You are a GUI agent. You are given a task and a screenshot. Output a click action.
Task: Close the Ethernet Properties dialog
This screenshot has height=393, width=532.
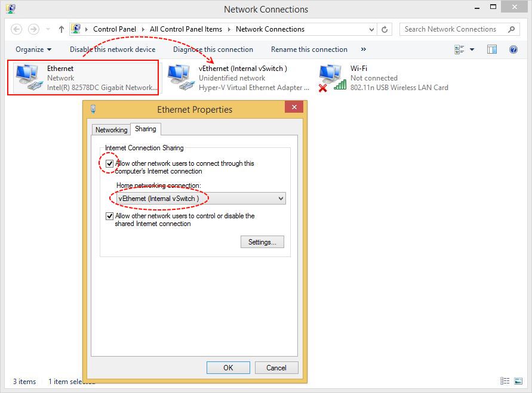click(294, 107)
